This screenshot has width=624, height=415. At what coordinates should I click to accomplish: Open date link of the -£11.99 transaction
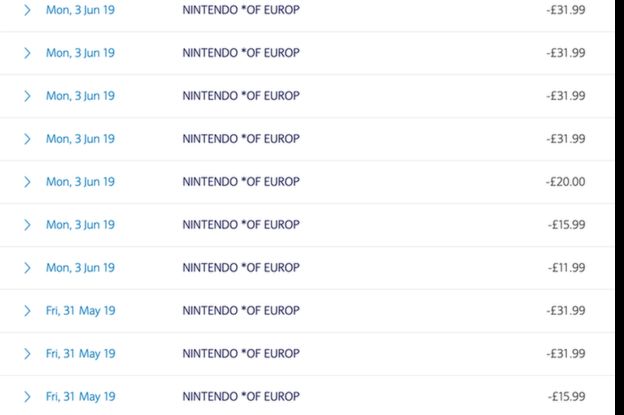tap(80, 268)
